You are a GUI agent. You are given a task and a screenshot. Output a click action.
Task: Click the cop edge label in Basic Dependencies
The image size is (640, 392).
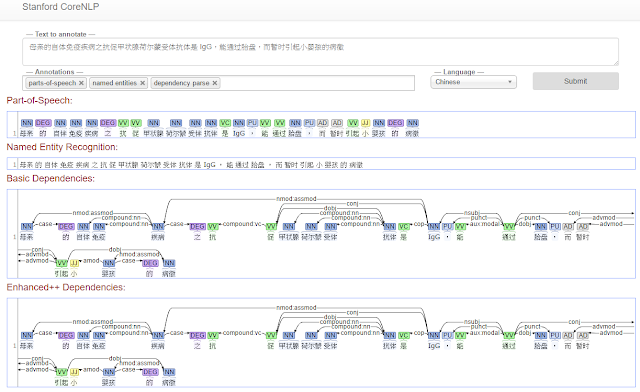pos(419,224)
